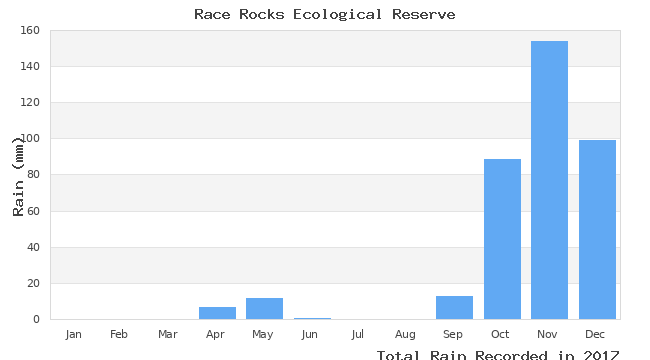Image resolution: width=650 pixels, height=360 pixels.
Task: Click the December rainfall bar
Action: [597, 230]
